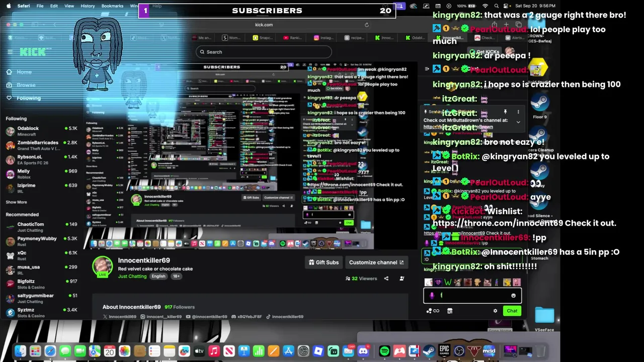Click the chat message input box
This screenshot has width=644, height=362.
[x=472, y=296]
